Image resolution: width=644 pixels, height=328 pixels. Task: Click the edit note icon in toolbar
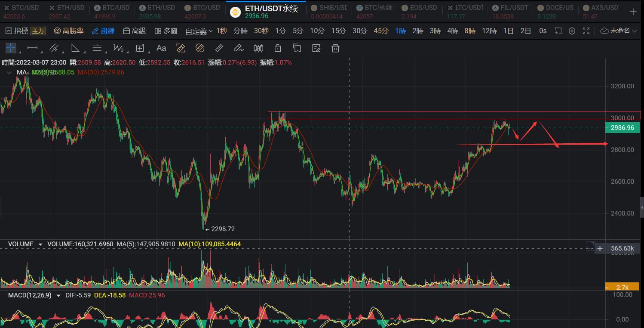coord(316,48)
